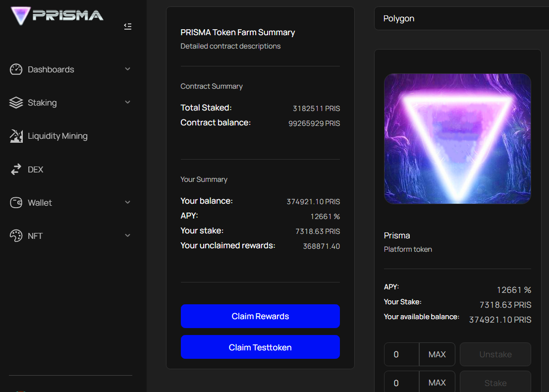Expand the Staking menu chevron
549x392 pixels.
pyautogui.click(x=128, y=103)
